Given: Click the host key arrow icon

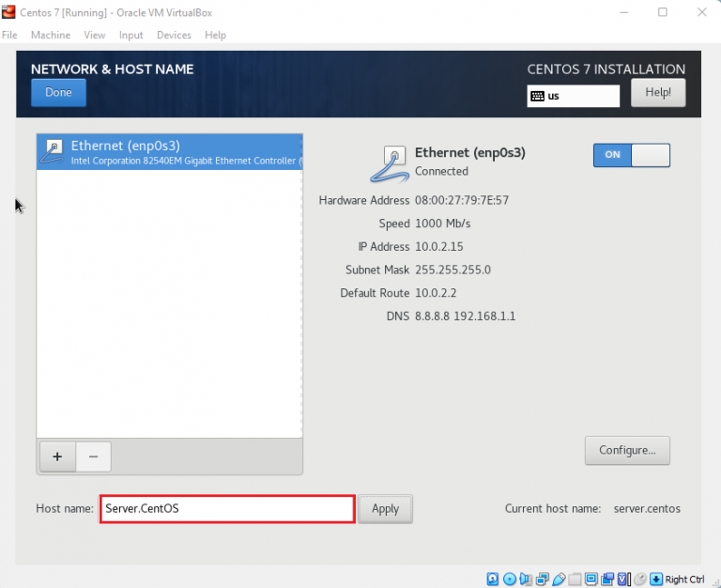Looking at the screenshot, I should pos(656,579).
